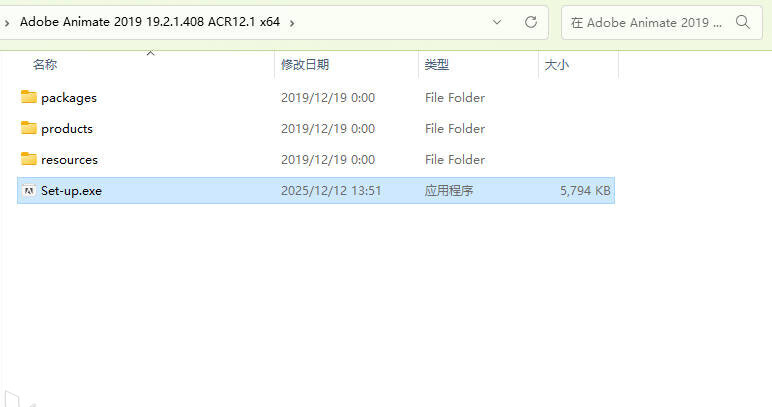The image size is (772, 407).
Task: Click the Adobe Animate 2019 breadcrumb
Action: (150, 22)
